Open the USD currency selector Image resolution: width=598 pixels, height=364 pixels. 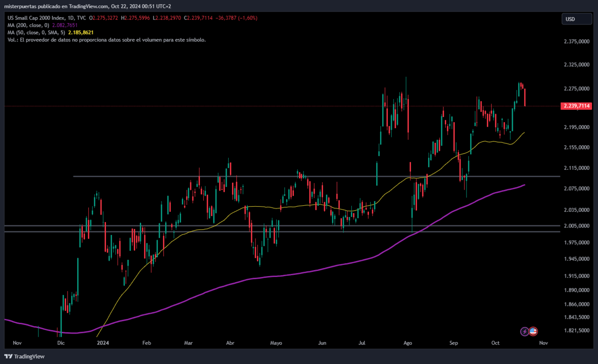[576, 19]
